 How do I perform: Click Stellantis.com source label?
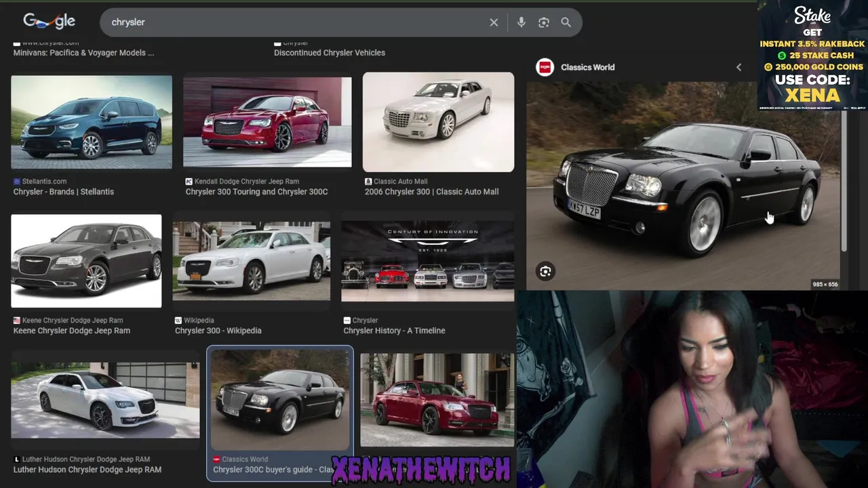click(x=44, y=182)
